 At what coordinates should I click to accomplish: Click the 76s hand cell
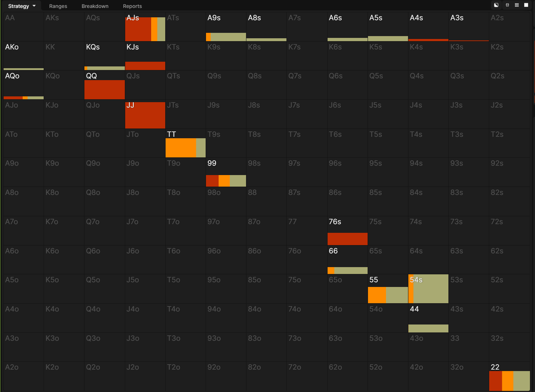point(347,231)
